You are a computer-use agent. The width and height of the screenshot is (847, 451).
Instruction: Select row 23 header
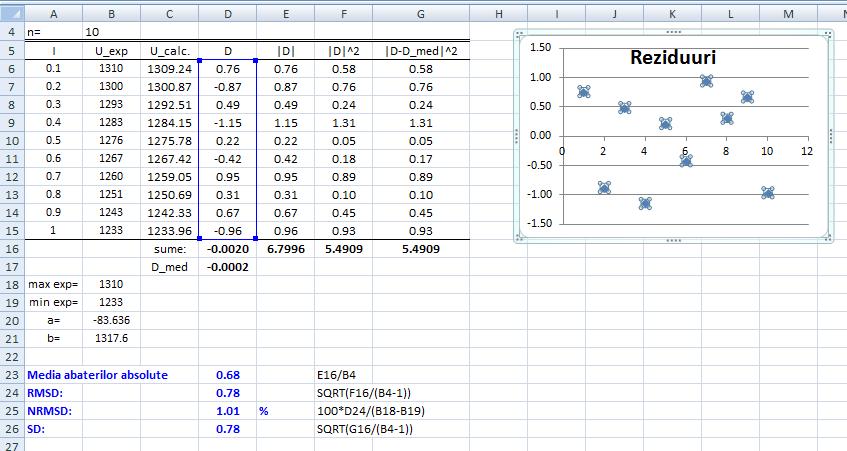pos(12,375)
